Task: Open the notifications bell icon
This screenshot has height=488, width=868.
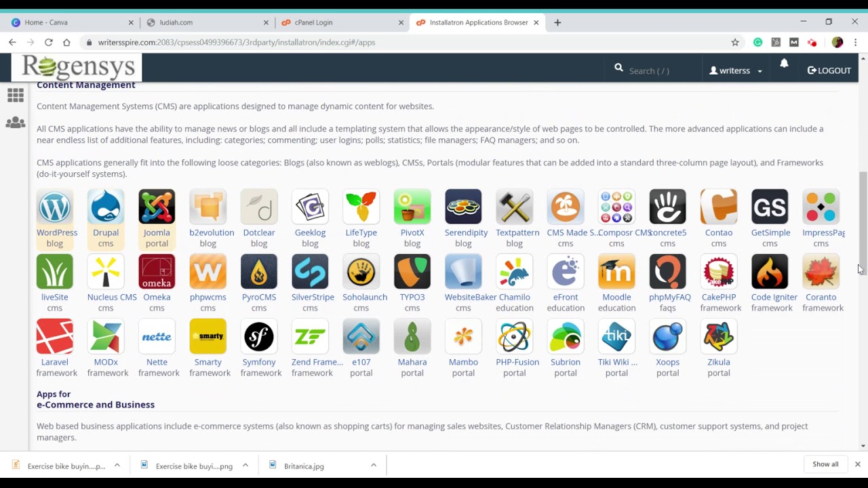Action: (784, 63)
